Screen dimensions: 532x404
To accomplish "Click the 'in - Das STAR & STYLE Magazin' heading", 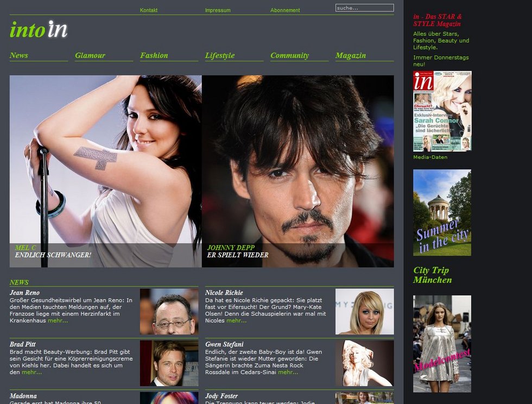I will tap(438, 20).
